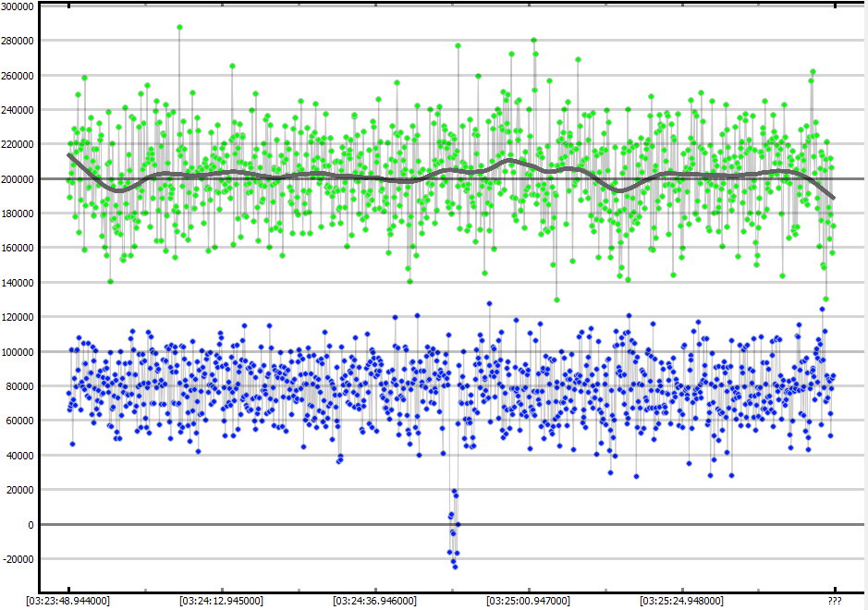
Task: Select the 03:25:00.947000 time axis label
Action: pyautogui.click(x=530, y=601)
